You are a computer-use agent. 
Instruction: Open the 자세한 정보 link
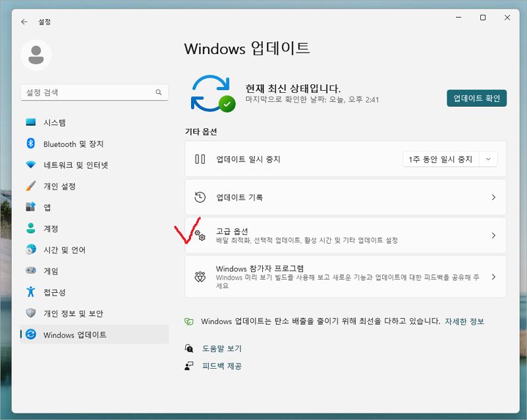click(x=464, y=321)
